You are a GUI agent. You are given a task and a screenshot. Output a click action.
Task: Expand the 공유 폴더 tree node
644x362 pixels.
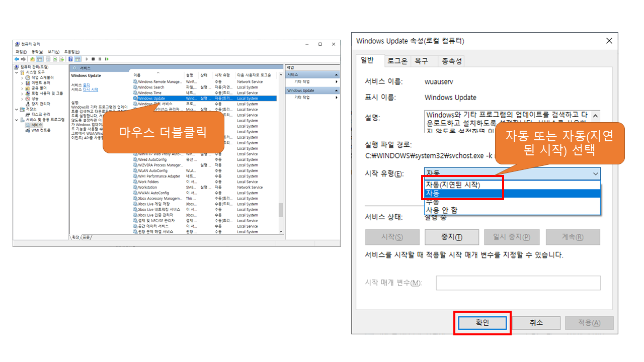tap(22, 88)
